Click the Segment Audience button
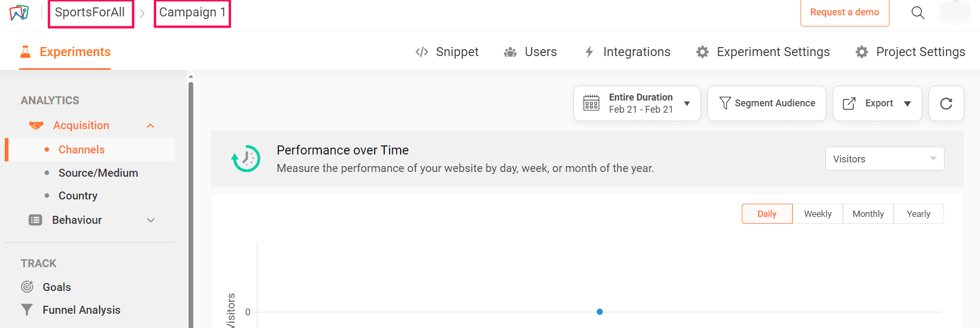 point(767,104)
